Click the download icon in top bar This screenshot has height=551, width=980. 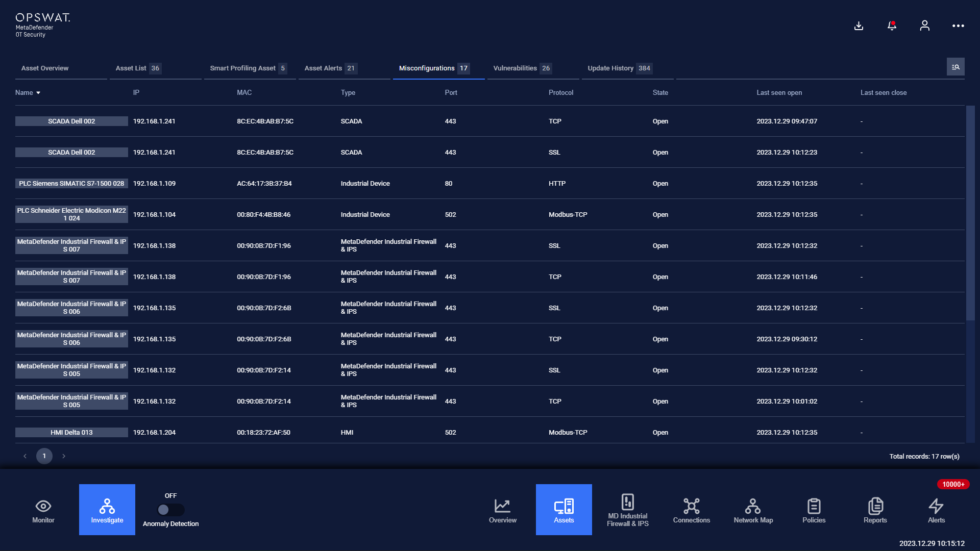(x=859, y=26)
